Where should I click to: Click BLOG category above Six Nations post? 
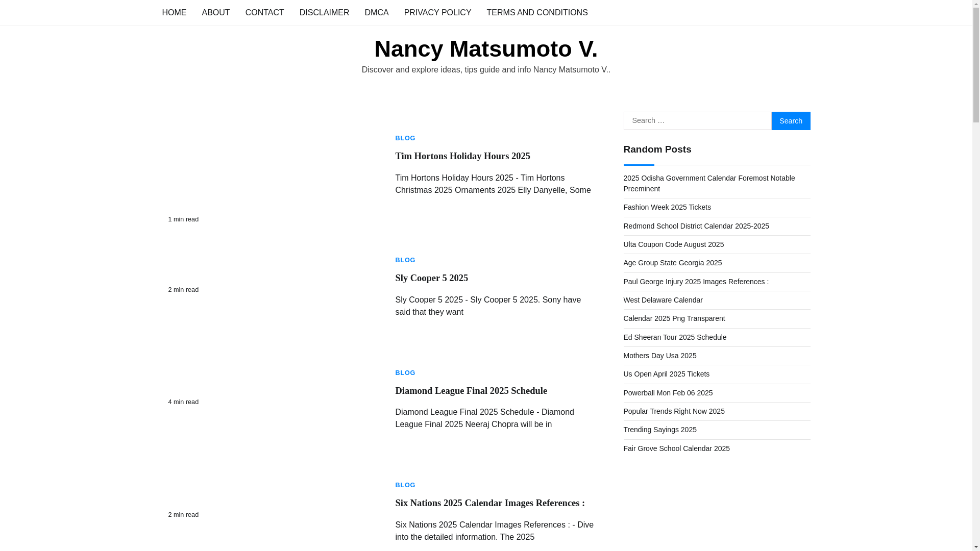click(x=405, y=485)
